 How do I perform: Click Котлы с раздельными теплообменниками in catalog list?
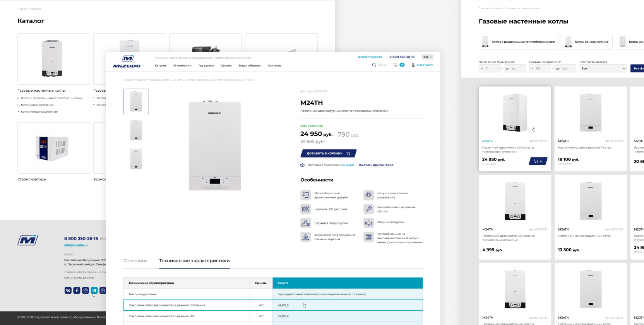pos(52,98)
